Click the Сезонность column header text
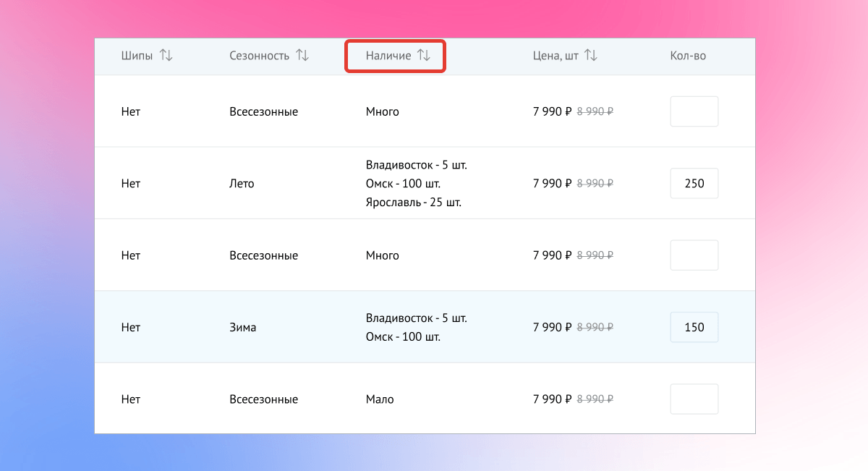 click(259, 56)
